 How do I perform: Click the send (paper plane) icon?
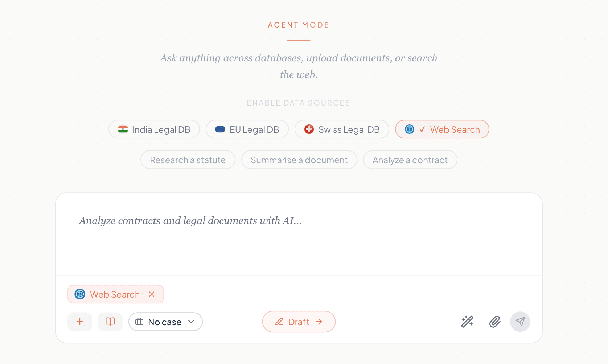pyautogui.click(x=520, y=322)
